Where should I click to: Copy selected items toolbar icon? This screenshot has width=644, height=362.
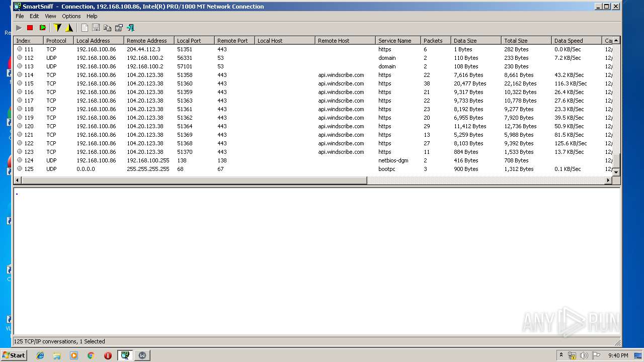pos(107,28)
